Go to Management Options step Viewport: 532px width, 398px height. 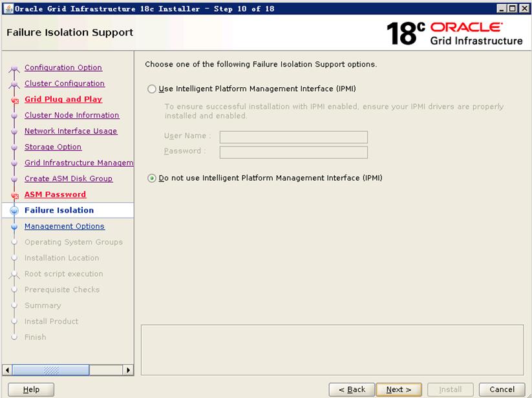click(65, 226)
